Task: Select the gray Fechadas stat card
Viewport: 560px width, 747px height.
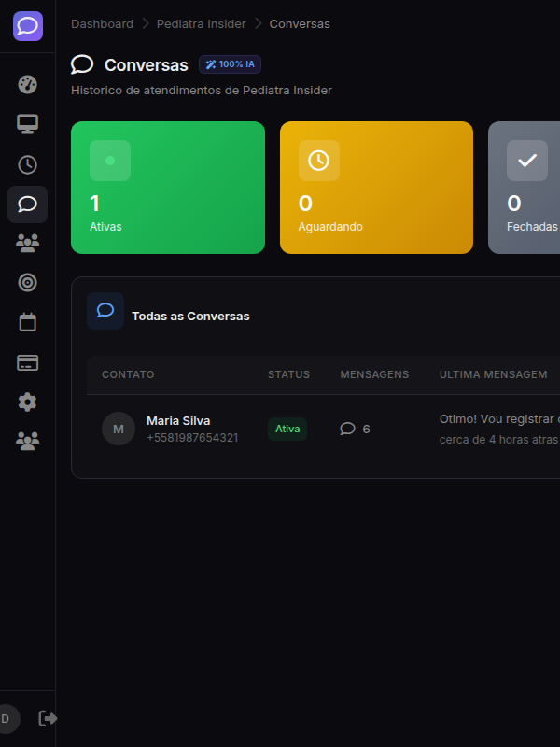Action: [x=525, y=188]
